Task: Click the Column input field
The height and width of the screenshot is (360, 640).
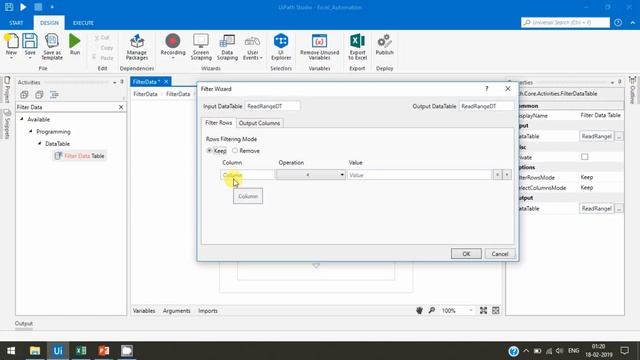Action: pos(248,175)
